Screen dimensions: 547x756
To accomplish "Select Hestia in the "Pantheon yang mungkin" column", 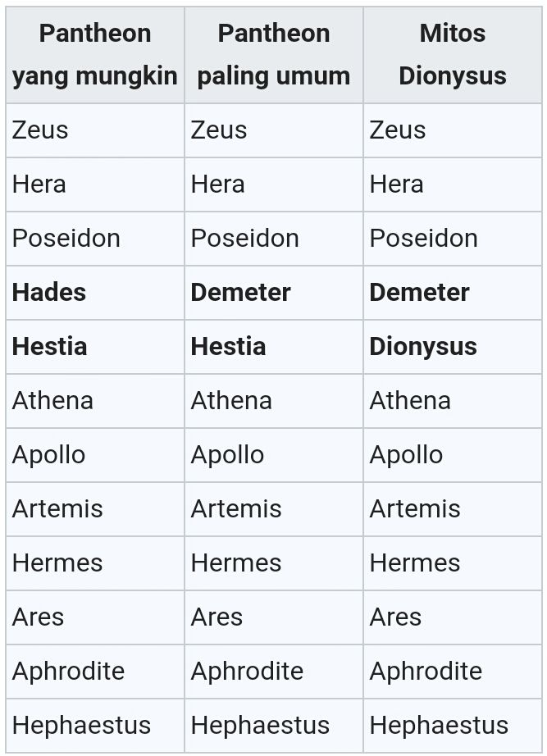I will pos(49,347).
